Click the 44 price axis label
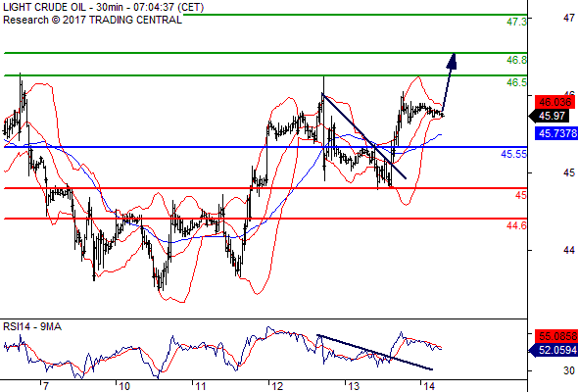The image size is (578, 392). click(569, 250)
